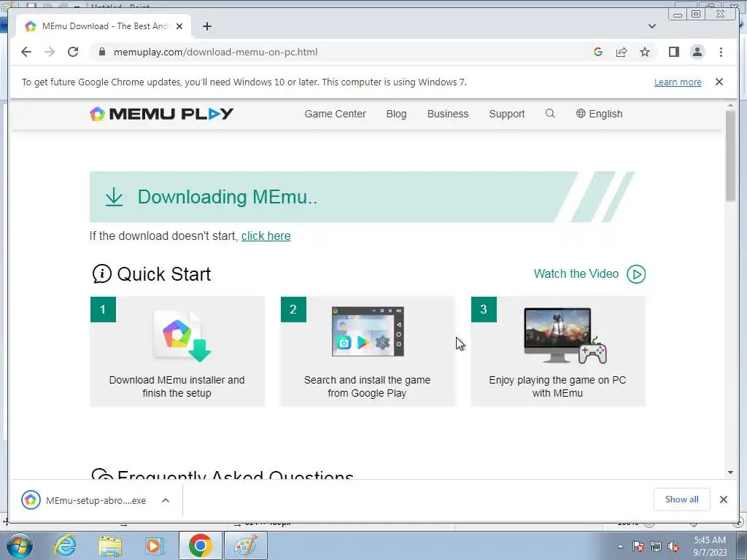Click Show all downloads
The height and width of the screenshot is (560, 747).
click(x=682, y=499)
